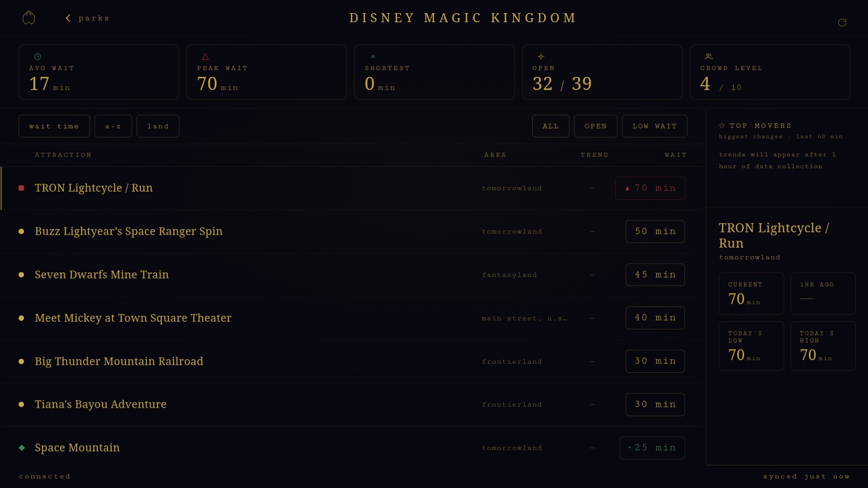Screen dimensions: 868x488
Task: Go back using the parks chevron
Action: pos(69,18)
